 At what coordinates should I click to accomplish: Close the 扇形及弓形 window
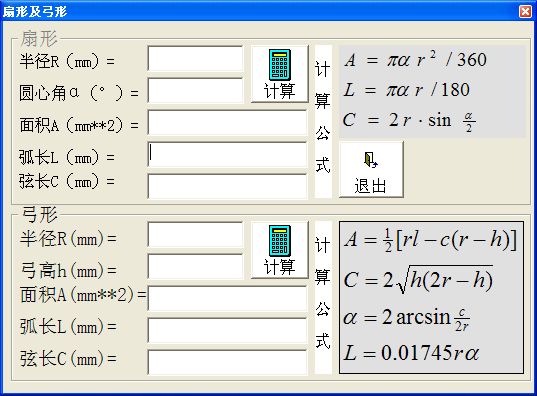tap(525, 11)
